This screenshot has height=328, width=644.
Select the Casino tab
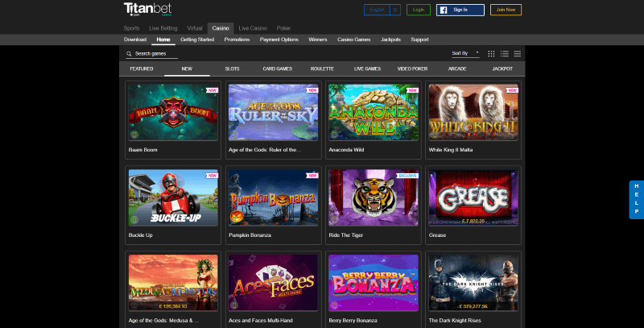221,28
